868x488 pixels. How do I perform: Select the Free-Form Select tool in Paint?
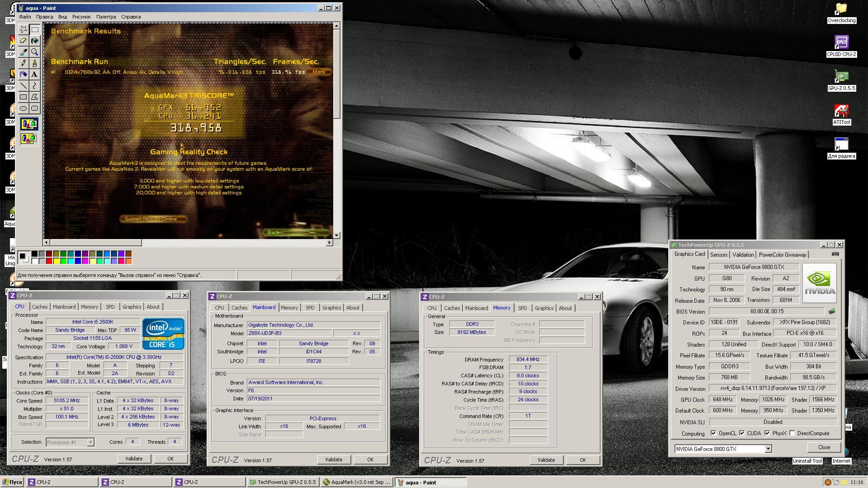24,29
